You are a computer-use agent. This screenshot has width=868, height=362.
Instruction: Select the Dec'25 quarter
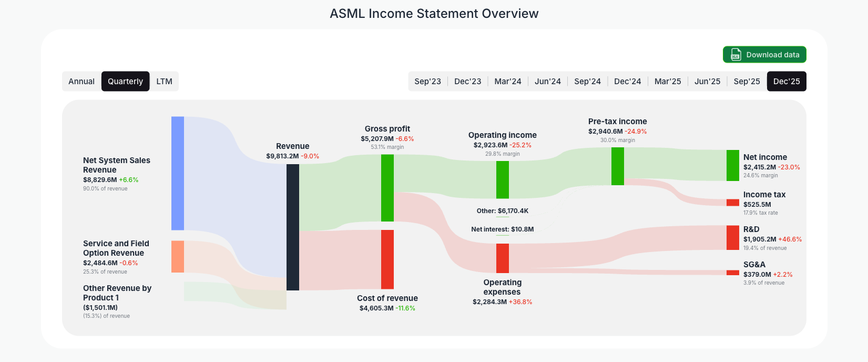tap(787, 82)
